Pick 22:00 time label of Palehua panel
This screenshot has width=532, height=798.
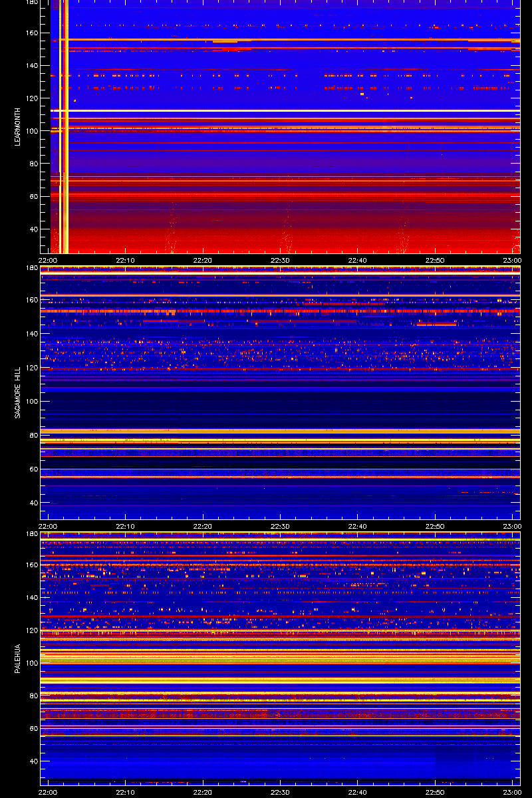[x=49, y=792]
